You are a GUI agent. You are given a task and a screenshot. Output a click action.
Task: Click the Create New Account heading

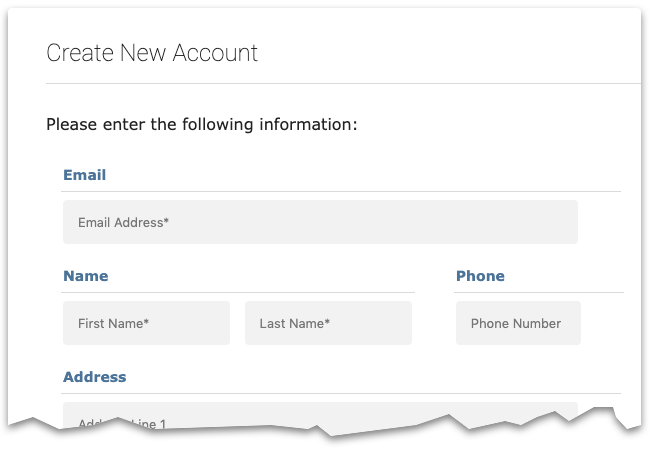tap(152, 53)
